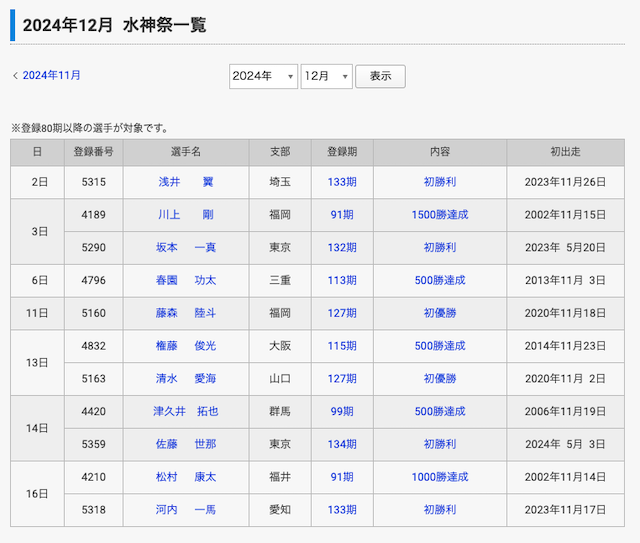This screenshot has height=543, width=640.
Task: Open racer 春園 功太 profile link
Action: tap(186, 280)
